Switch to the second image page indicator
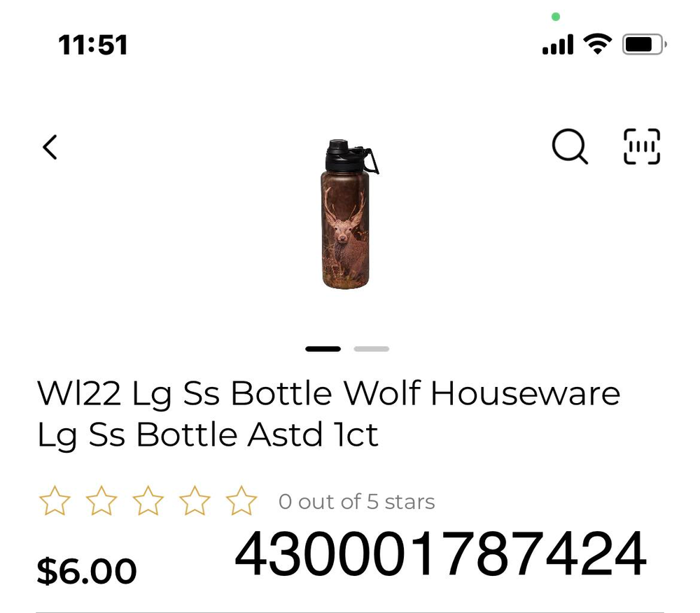 (372, 349)
